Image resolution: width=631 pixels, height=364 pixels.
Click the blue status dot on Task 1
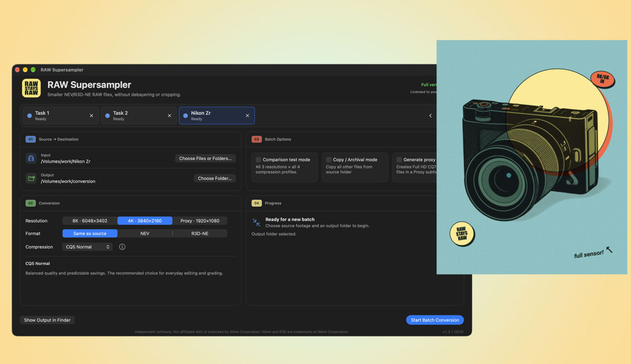(30, 116)
